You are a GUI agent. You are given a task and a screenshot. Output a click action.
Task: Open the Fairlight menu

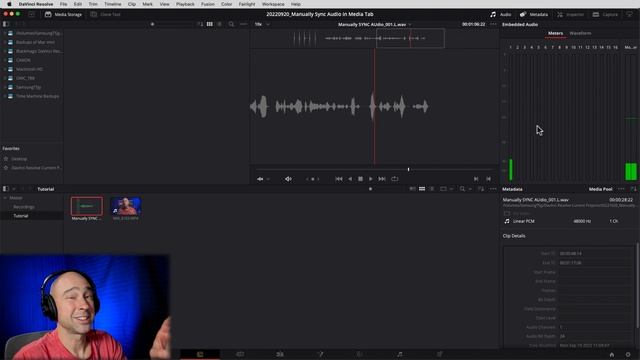point(247,4)
